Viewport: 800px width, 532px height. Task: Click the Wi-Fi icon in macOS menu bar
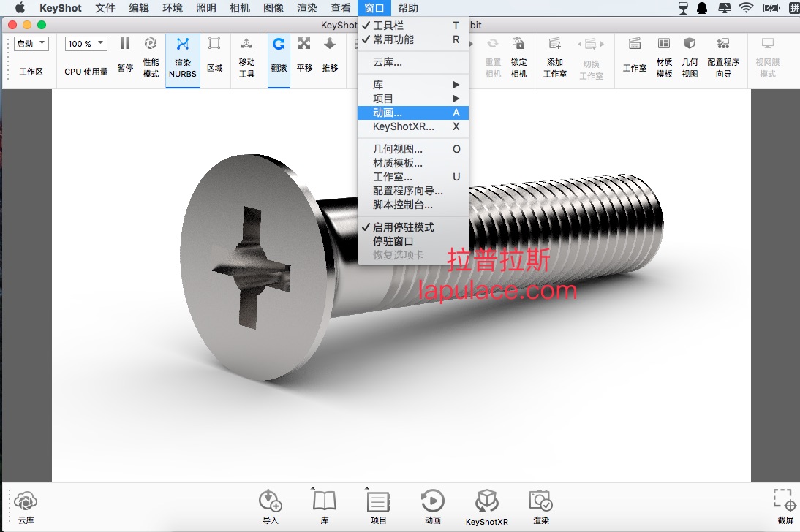pyautogui.click(x=746, y=7)
